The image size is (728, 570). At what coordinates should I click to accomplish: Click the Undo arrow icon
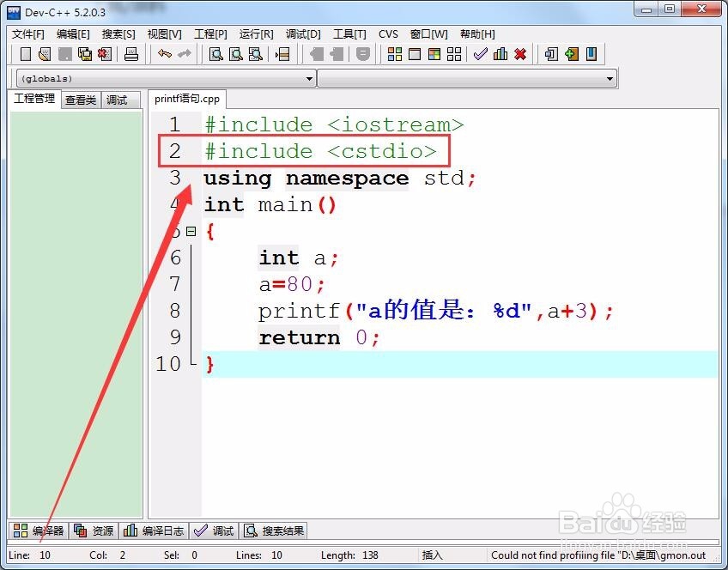coord(164,54)
